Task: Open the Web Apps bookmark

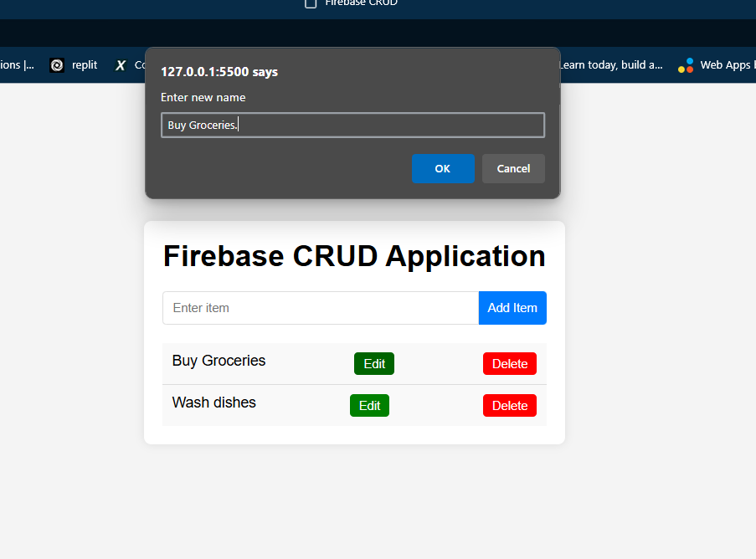Action: tap(717, 65)
